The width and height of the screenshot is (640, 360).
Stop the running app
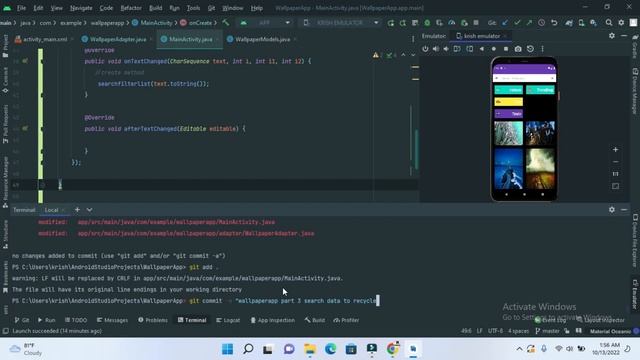click(x=476, y=22)
